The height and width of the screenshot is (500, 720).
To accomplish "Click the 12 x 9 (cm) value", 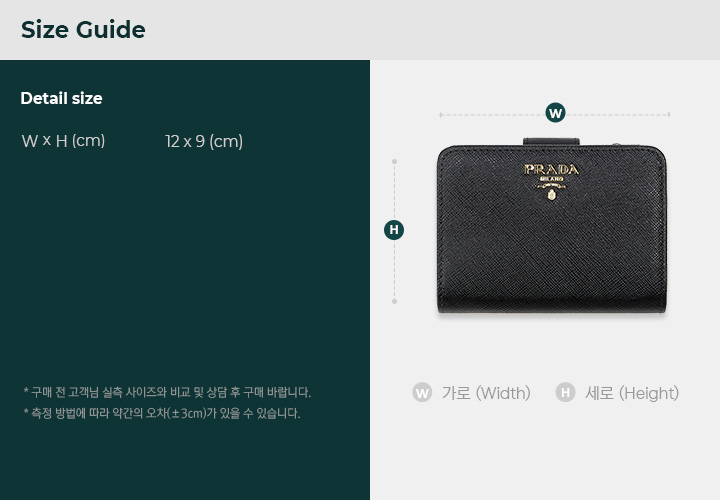I will point(204,141).
